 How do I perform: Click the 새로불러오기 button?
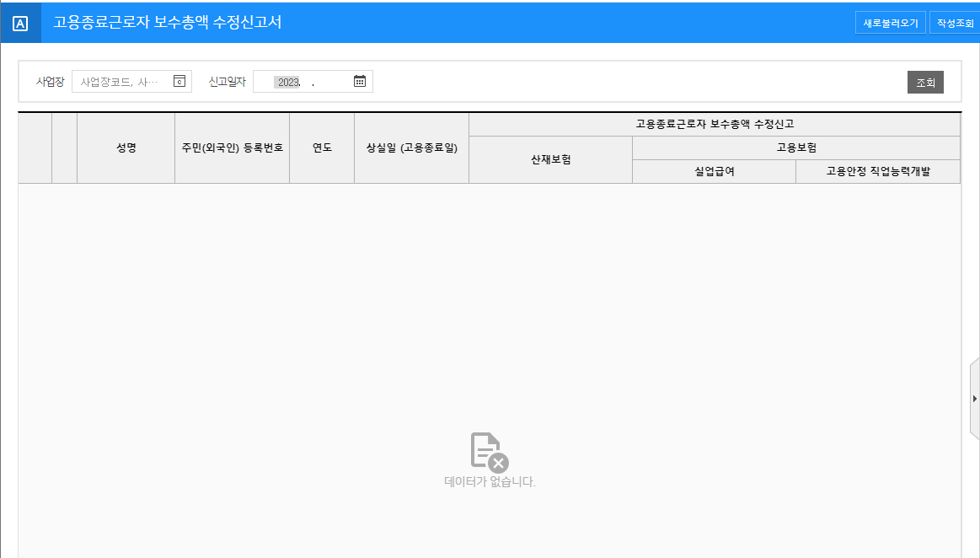(890, 23)
